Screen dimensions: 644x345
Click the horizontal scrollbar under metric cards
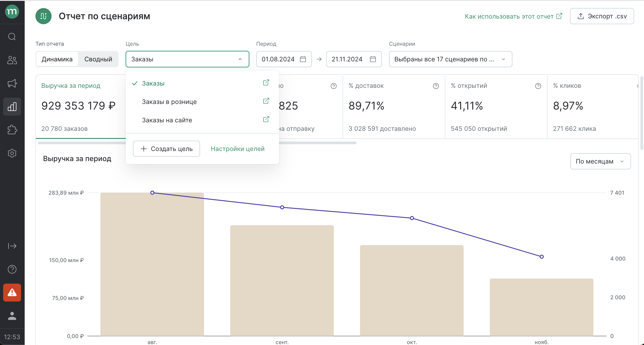(x=197, y=143)
